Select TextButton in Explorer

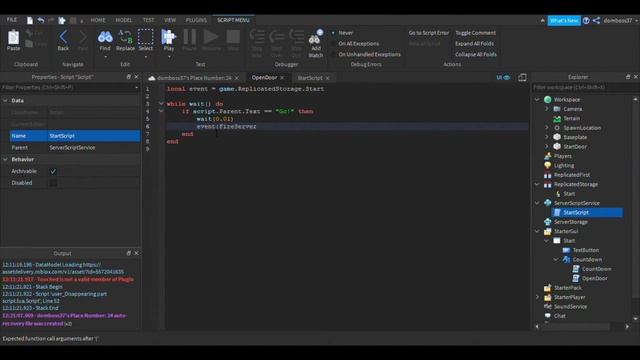[586, 250]
